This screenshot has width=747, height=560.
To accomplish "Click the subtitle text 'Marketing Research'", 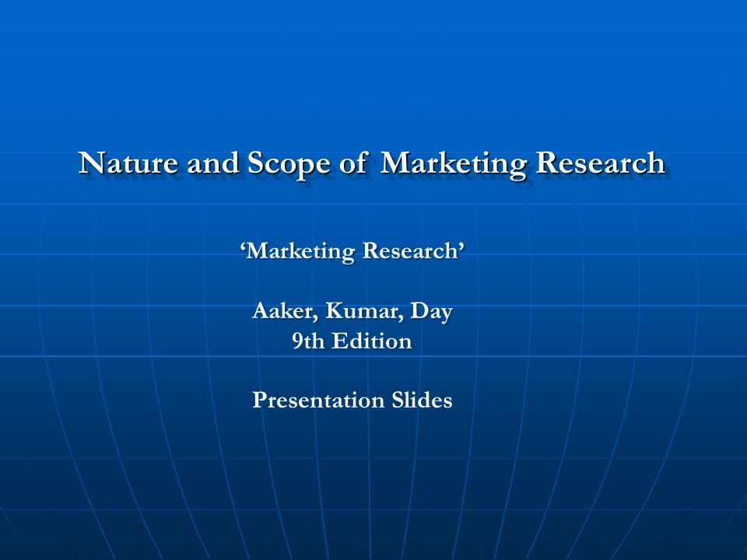I will pyautogui.click(x=352, y=251).
